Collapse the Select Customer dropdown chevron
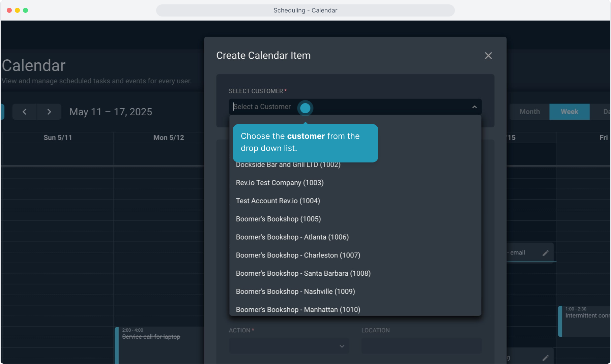 pyautogui.click(x=474, y=107)
